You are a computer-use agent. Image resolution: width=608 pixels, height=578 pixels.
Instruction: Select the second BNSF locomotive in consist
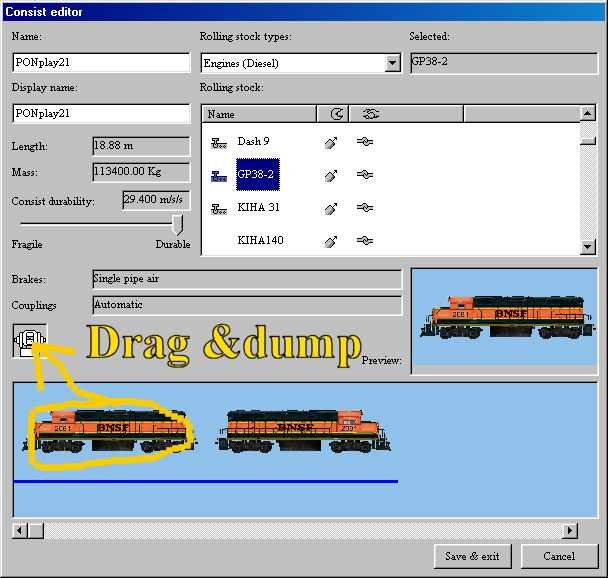304,431
